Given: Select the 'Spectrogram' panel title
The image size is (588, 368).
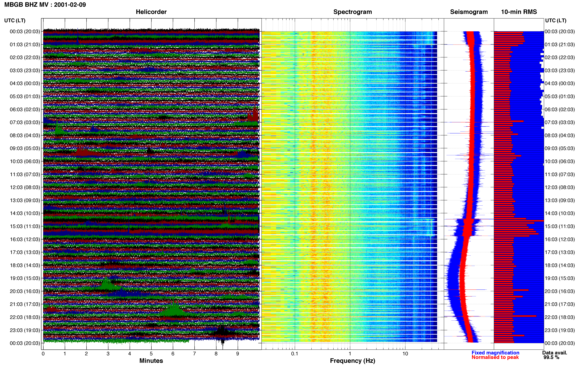Looking at the screenshot, I should click(x=352, y=12).
